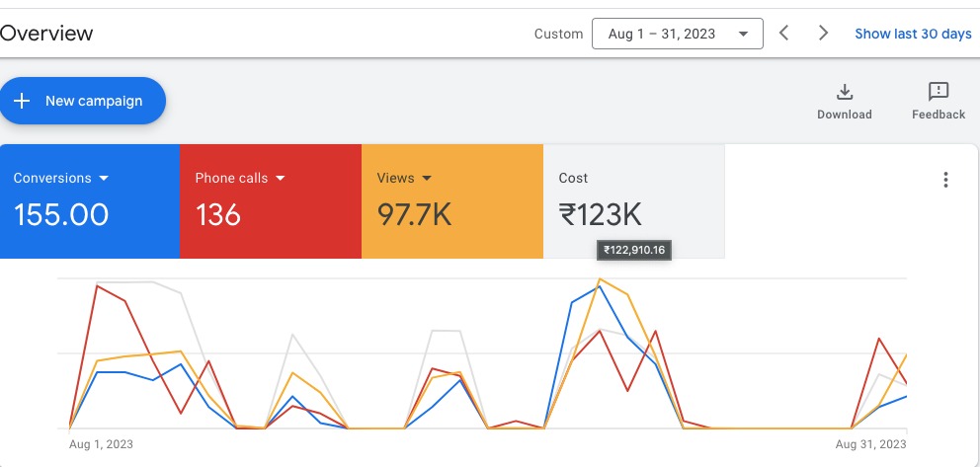Click the Download icon
This screenshot has width=980, height=467.
click(844, 92)
